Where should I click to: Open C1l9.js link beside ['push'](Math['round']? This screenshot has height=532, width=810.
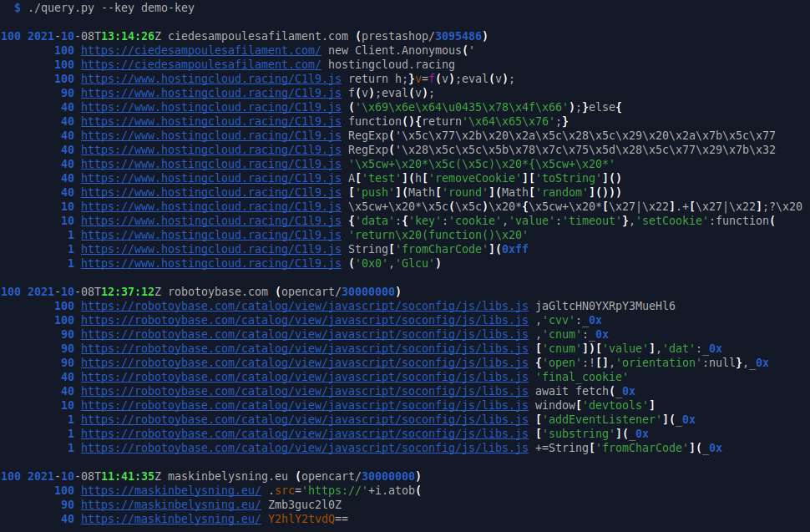[210, 193]
